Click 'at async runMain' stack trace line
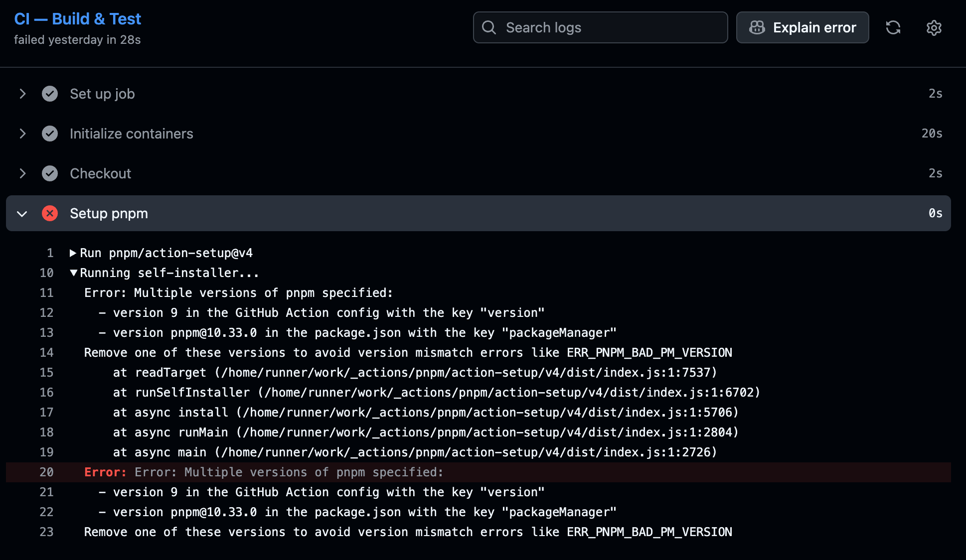Image resolution: width=966 pixels, height=560 pixels. point(426,432)
